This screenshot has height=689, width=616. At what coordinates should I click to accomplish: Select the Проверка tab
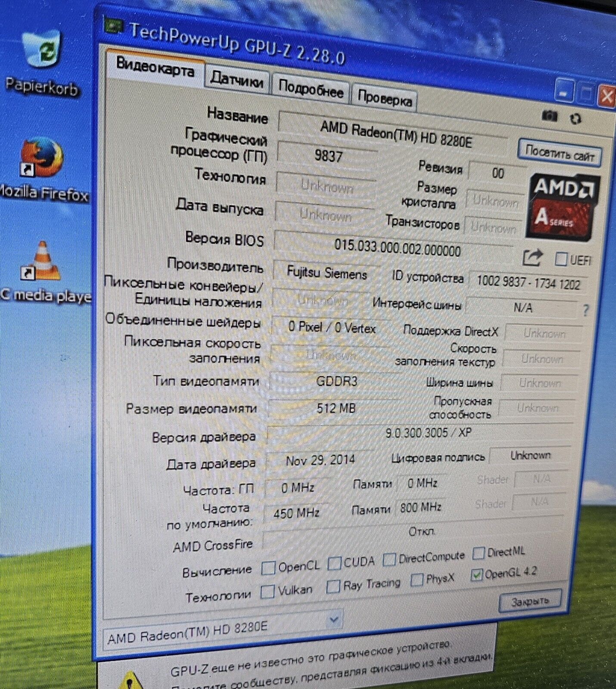click(384, 99)
